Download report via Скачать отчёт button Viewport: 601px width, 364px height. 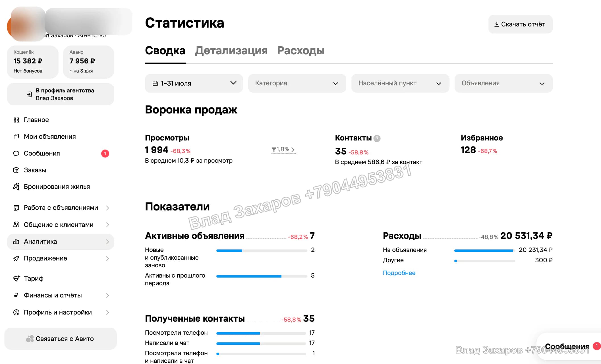(520, 24)
